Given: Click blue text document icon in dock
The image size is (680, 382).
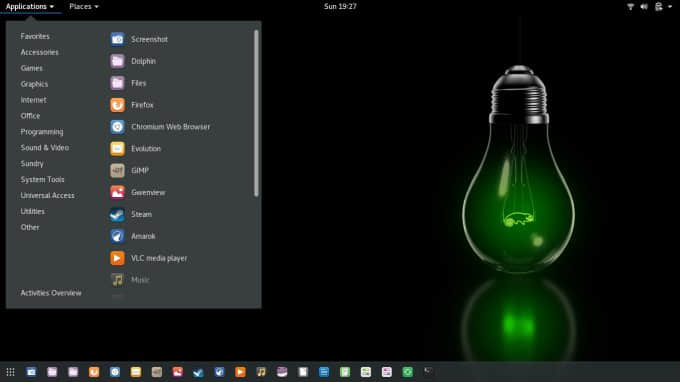Looking at the screenshot, I should tap(324, 372).
